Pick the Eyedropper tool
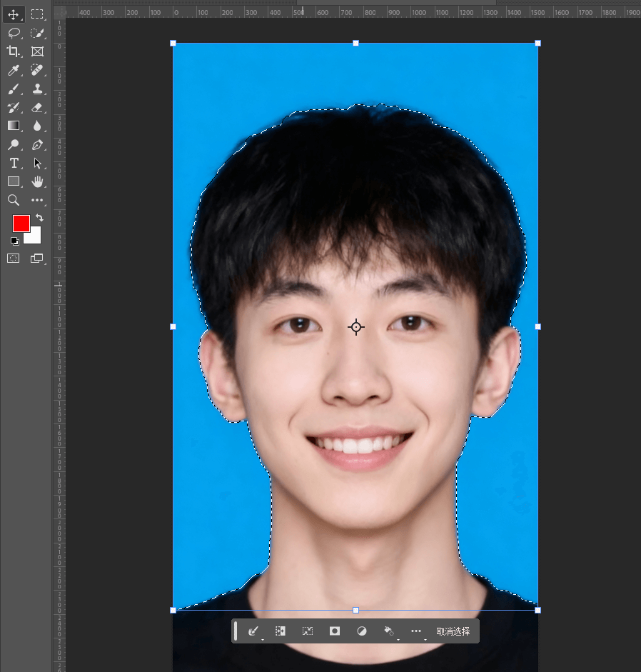 click(x=14, y=70)
